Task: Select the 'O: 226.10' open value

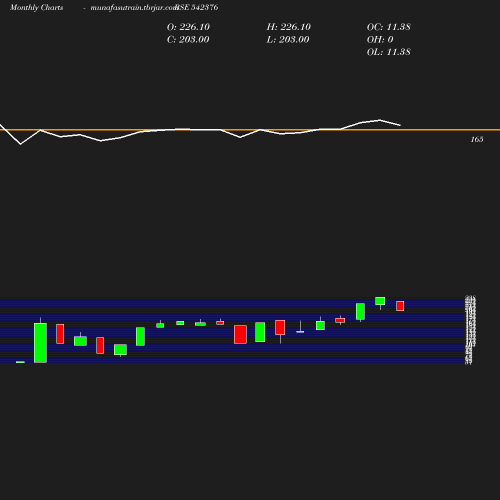Action: [x=188, y=27]
